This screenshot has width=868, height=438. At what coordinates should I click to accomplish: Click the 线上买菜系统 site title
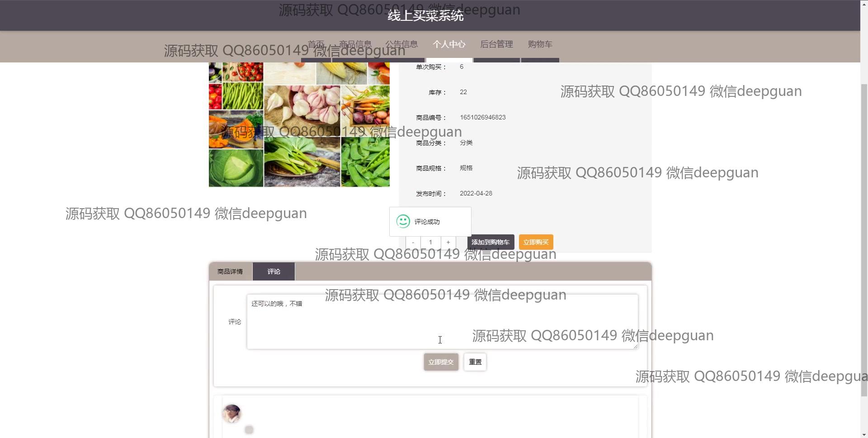425,16
